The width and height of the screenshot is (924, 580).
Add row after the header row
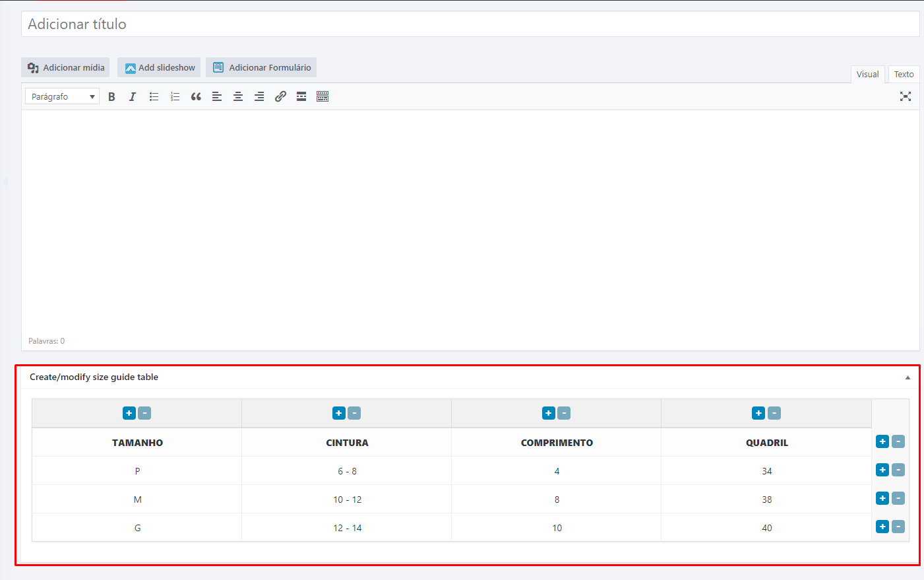[882, 441]
